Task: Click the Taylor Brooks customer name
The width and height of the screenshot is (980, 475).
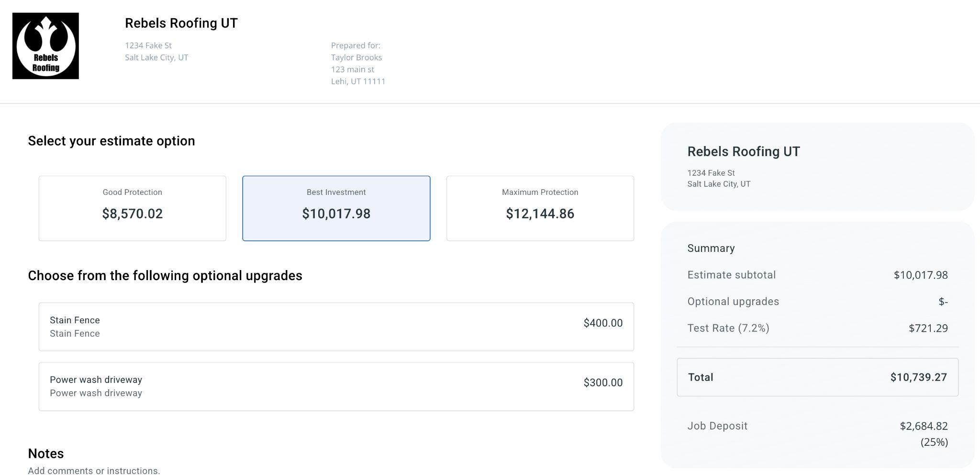Action: pyautogui.click(x=356, y=57)
